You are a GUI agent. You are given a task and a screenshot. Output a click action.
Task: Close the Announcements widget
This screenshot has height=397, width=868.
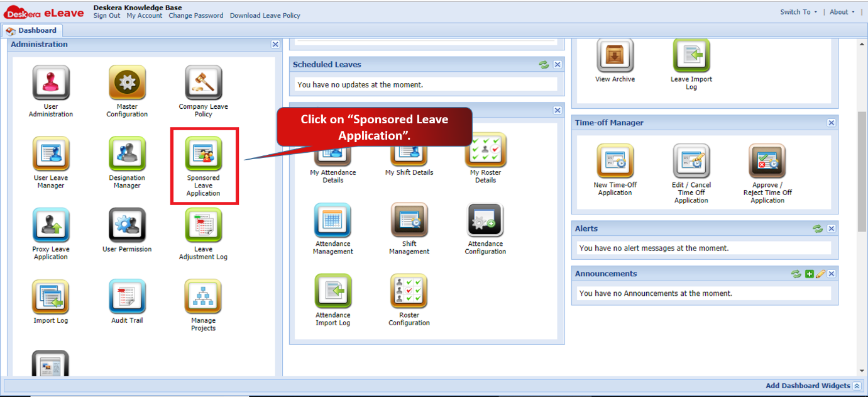[832, 274]
